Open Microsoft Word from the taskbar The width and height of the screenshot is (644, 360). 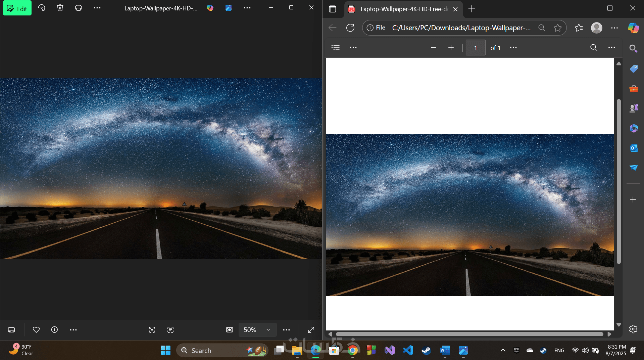tap(445, 351)
